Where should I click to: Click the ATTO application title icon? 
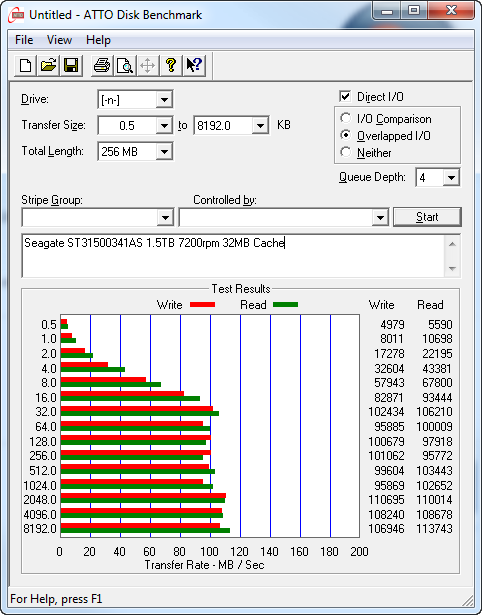[x=16, y=15]
